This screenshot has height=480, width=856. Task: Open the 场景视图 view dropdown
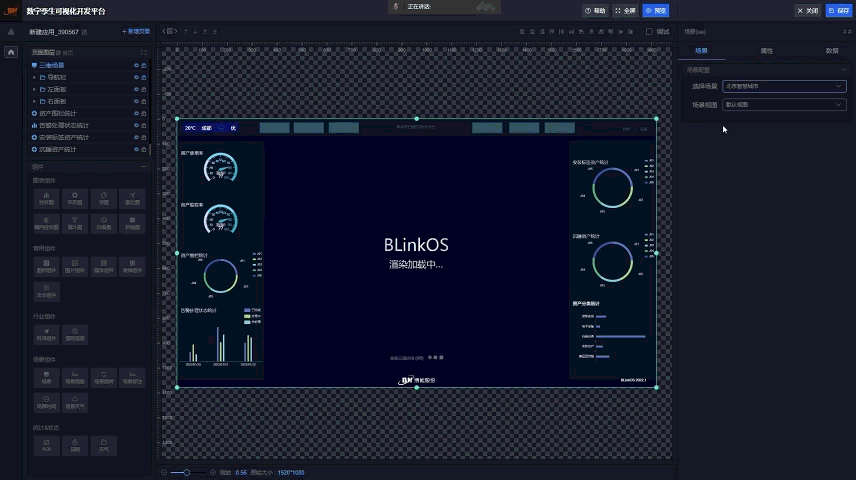(x=784, y=104)
